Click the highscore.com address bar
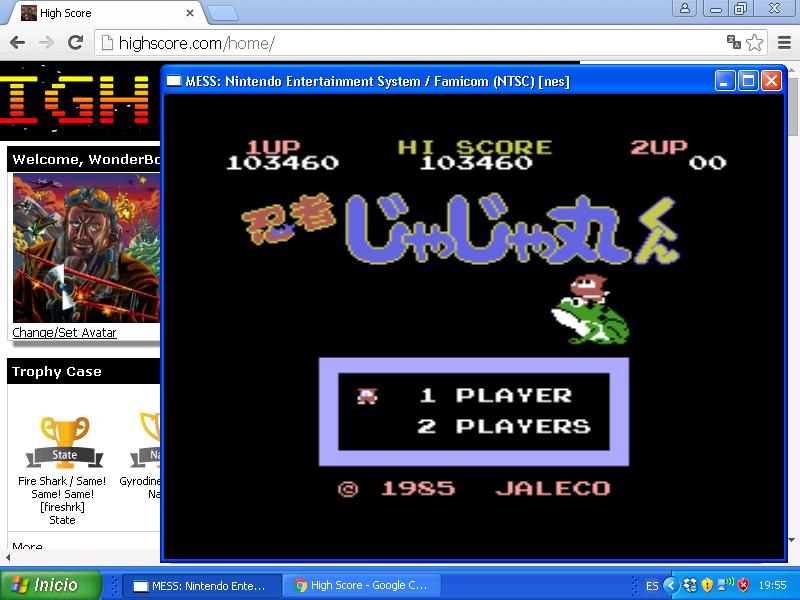Screen dimensions: 800x600 tap(400, 43)
